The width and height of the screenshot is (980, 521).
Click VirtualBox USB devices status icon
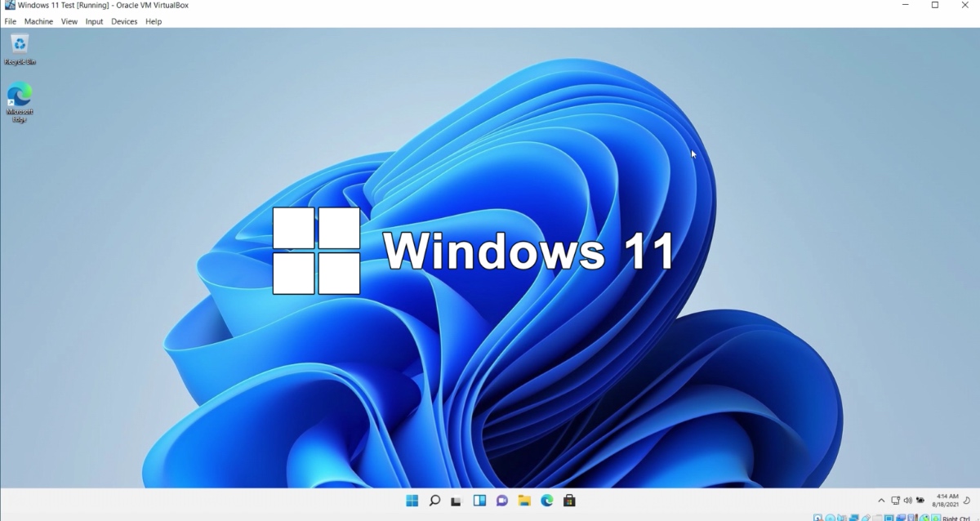coord(866,518)
